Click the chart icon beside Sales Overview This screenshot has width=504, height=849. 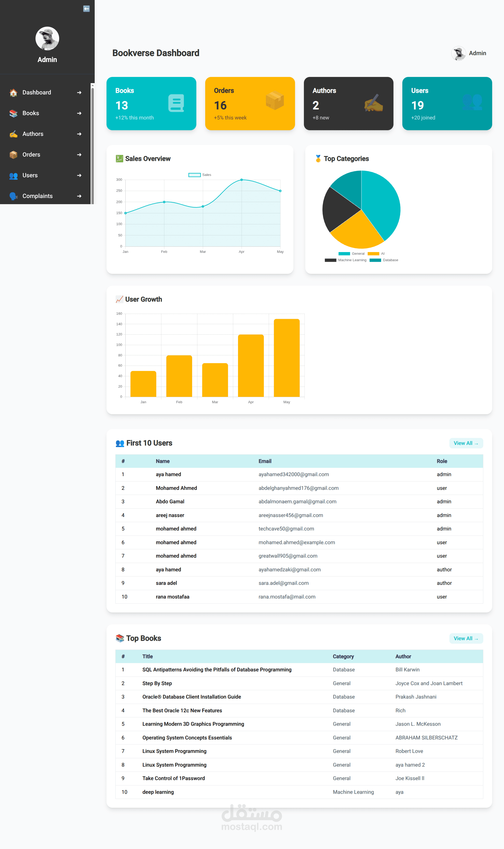click(119, 159)
